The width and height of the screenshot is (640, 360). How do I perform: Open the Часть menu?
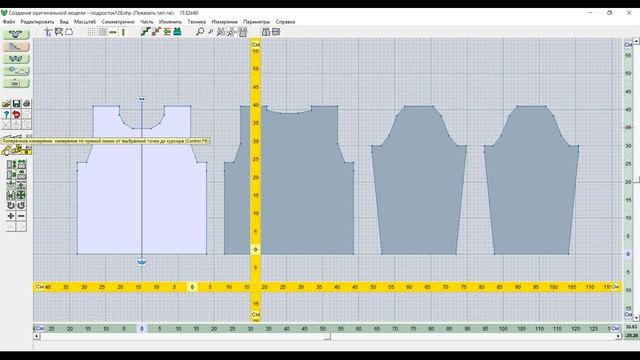[x=147, y=22]
